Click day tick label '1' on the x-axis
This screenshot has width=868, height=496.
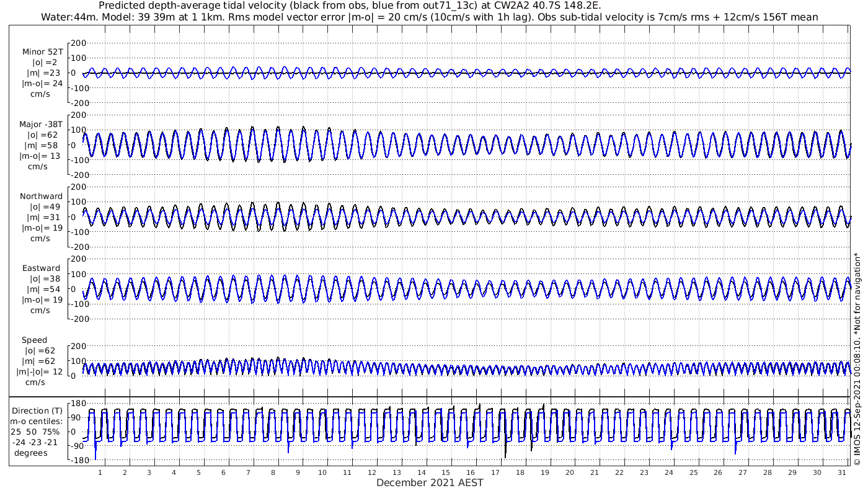[100, 472]
